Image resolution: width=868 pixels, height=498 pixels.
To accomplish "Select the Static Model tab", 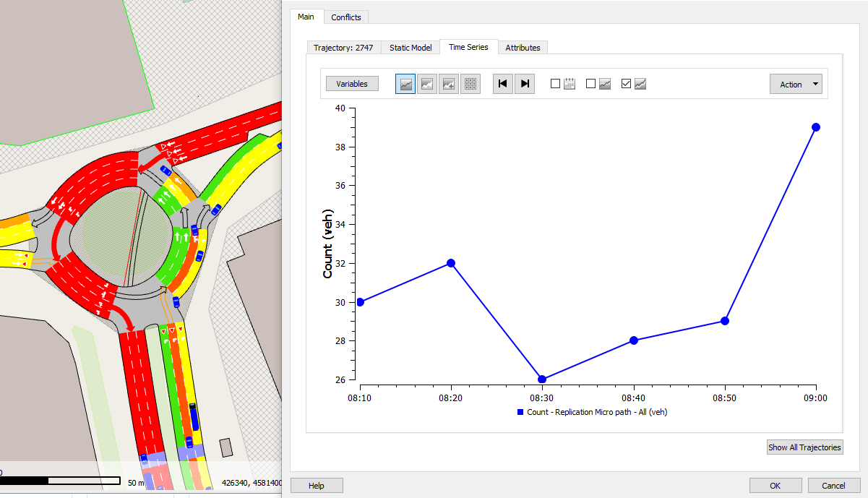I will point(410,47).
